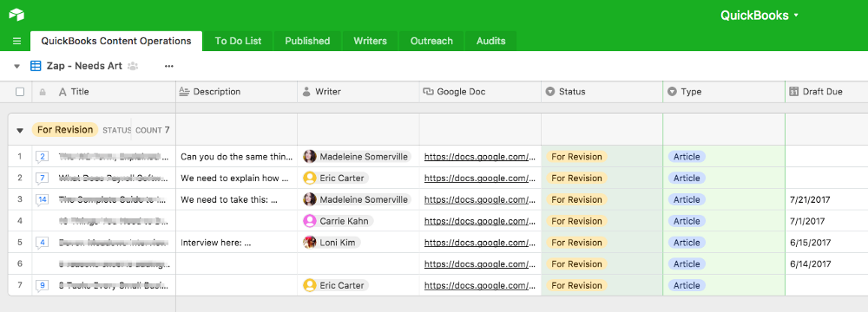Expand the view switcher arrow
Screen dimensions: 868x312
click(16, 67)
